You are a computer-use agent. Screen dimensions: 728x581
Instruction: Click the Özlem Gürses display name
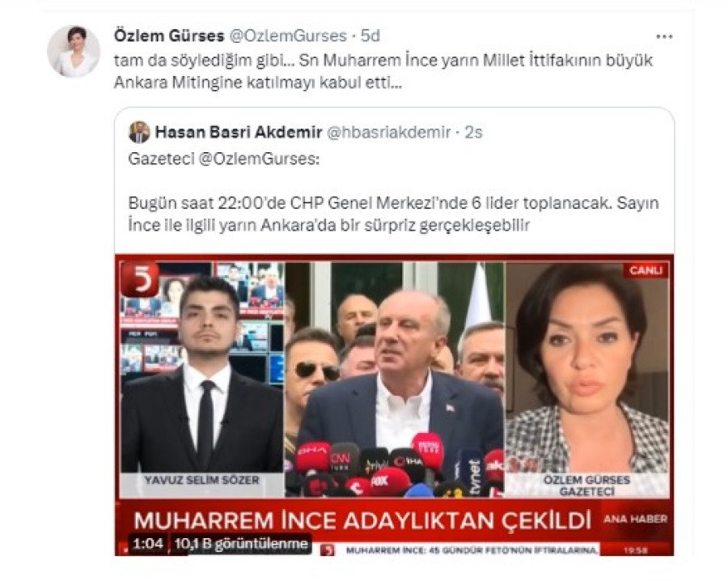click(169, 36)
